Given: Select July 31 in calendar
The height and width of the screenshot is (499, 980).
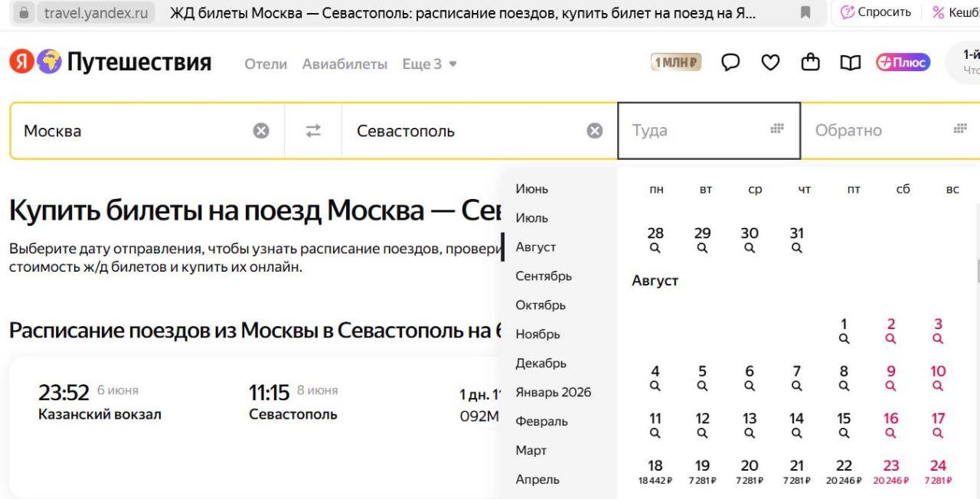Looking at the screenshot, I should pyautogui.click(x=797, y=239).
